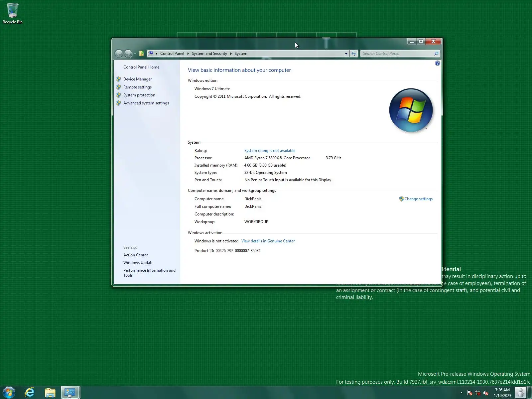Maximize the System window

[421, 42]
